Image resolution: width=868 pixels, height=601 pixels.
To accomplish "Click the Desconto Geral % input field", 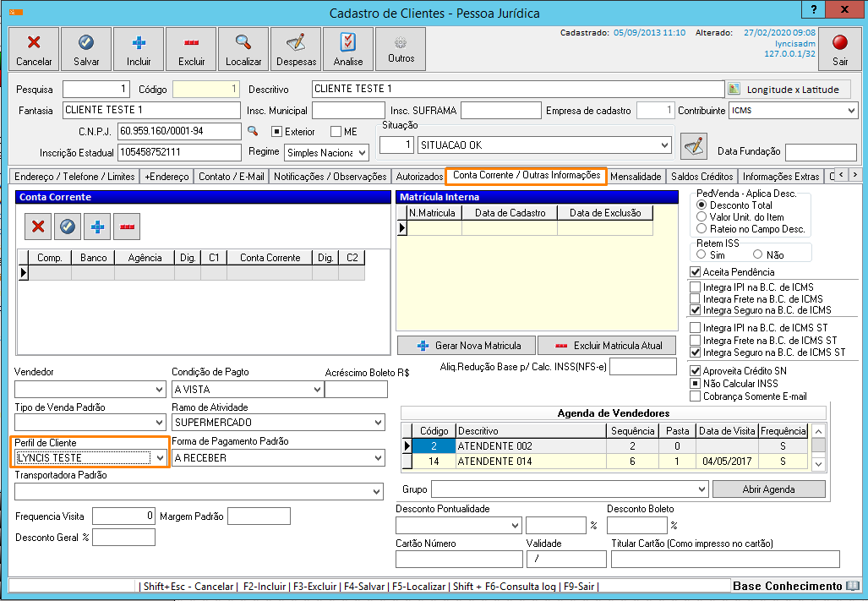I will [123, 538].
